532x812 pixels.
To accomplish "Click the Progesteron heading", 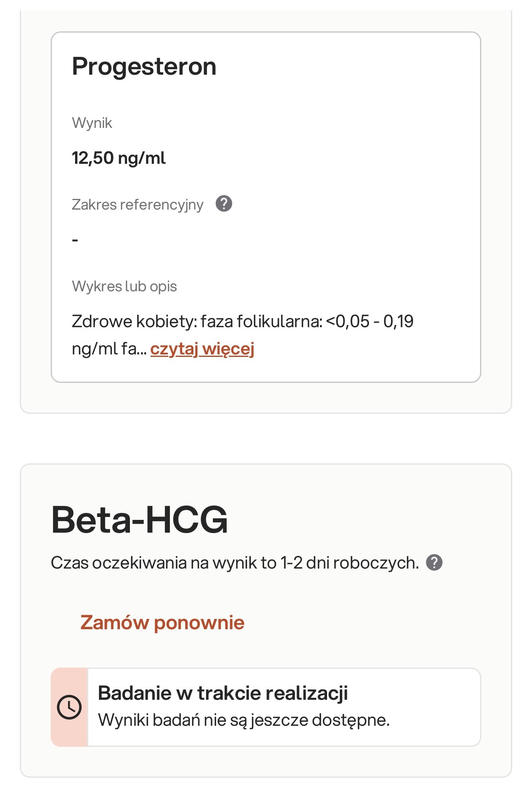I will point(144,66).
